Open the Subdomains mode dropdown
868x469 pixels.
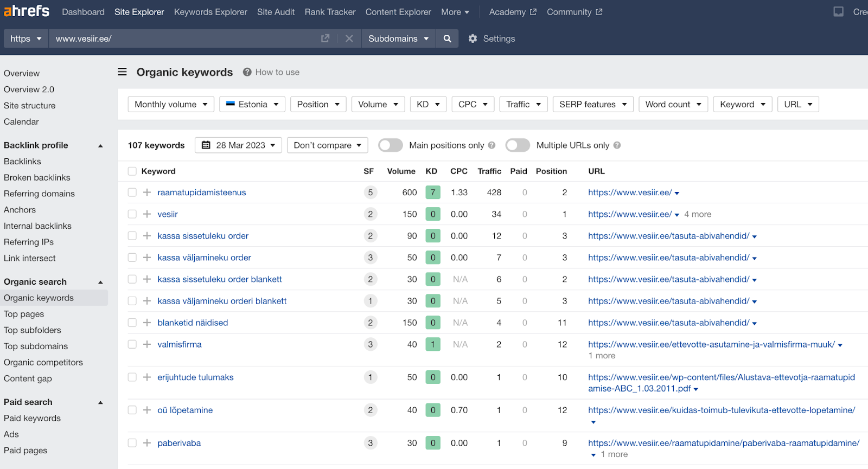point(399,38)
